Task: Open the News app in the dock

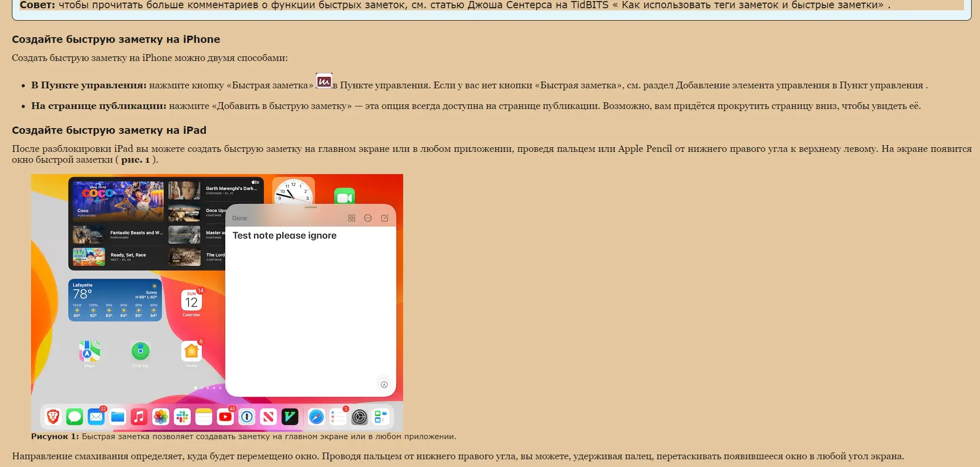Action: pyautogui.click(x=268, y=416)
